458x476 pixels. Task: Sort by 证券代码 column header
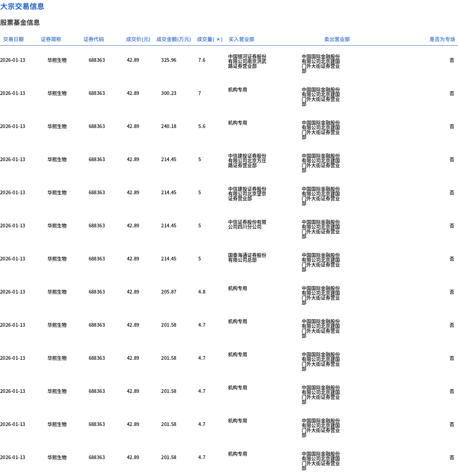point(94,39)
